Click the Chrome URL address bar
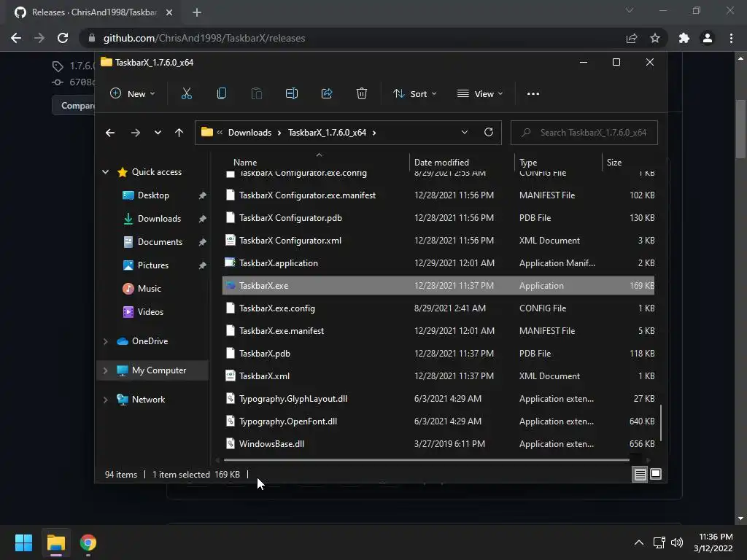747x560 pixels. (352, 38)
